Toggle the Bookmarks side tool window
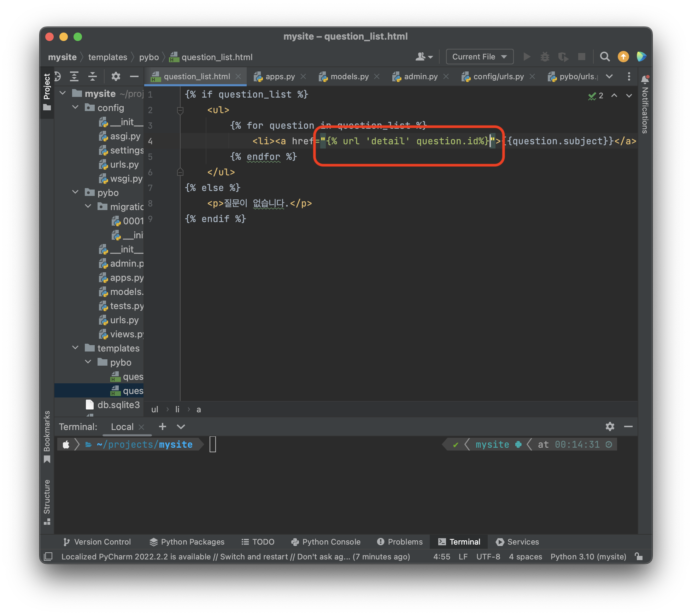This screenshot has width=692, height=616. coord(47,436)
